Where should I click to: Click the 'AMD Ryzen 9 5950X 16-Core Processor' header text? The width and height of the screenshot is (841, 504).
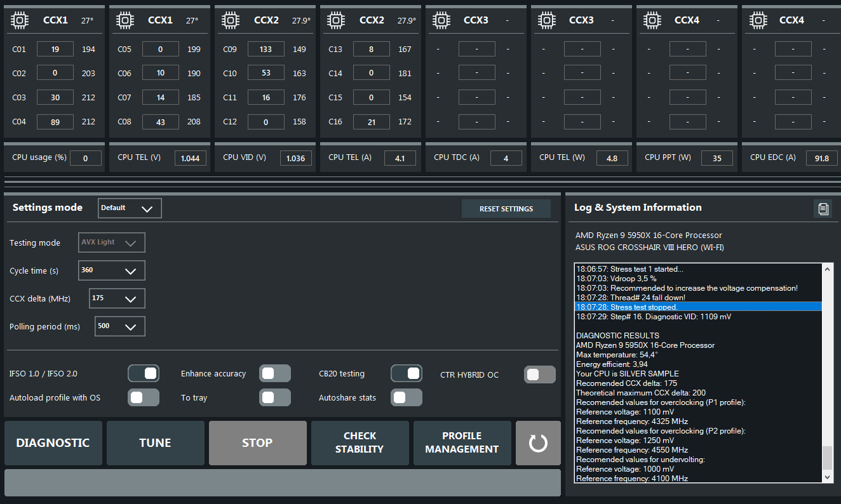click(x=649, y=235)
